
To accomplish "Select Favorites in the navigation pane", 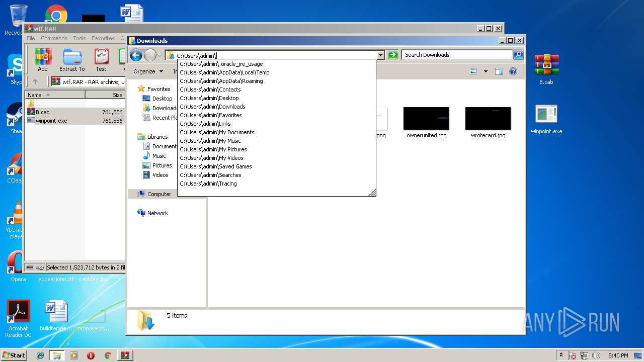I will click(x=154, y=89).
